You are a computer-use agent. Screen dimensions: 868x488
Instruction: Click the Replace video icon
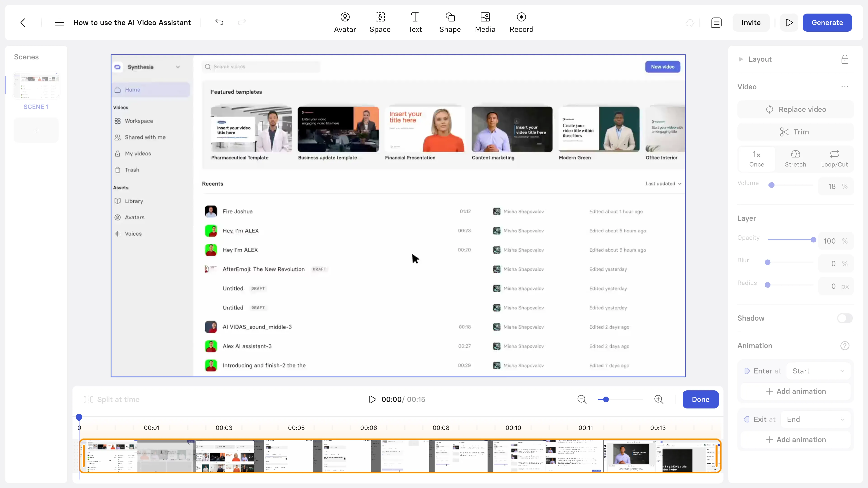[x=770, y=109]
